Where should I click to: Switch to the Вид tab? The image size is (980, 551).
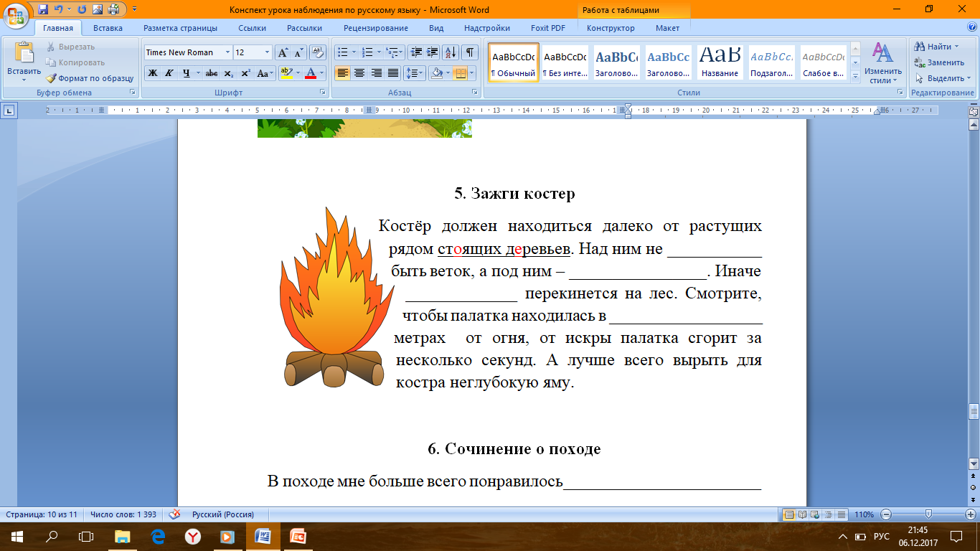click(x=436, y=28)
